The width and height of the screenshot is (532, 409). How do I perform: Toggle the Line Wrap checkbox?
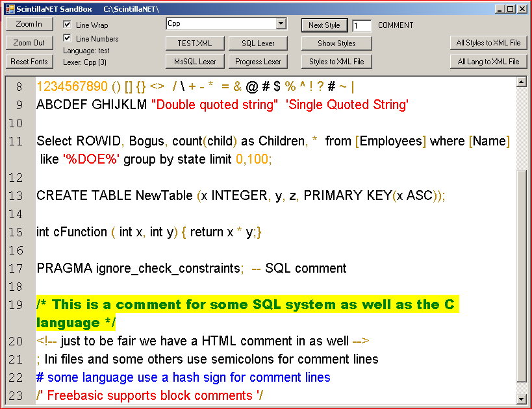[x=67, y=25]
